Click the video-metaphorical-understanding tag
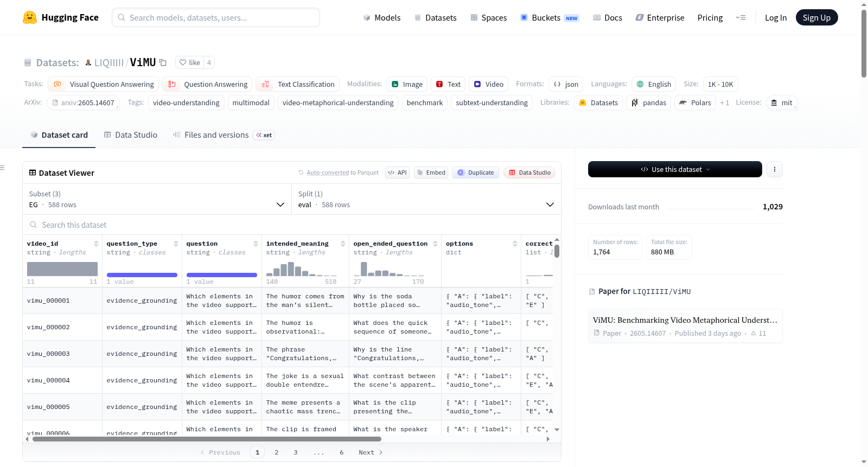 tap(338, 103)
